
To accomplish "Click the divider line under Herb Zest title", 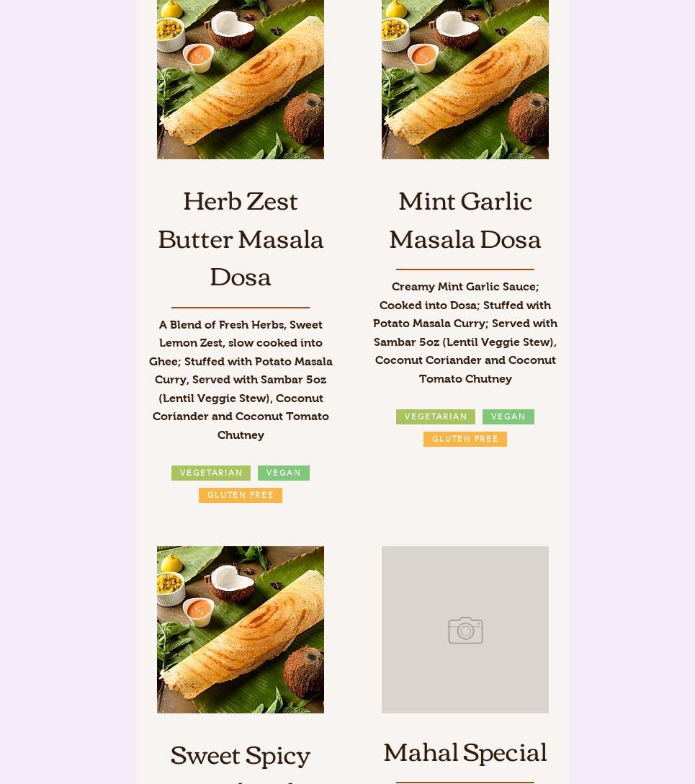I will (241, 307).
